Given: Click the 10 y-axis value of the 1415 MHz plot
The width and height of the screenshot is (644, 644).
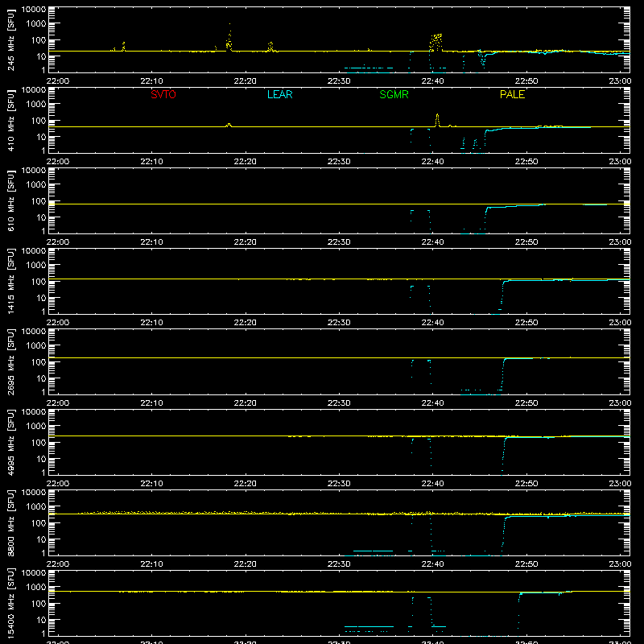Looking at the screenshot, I should (41, 298).
